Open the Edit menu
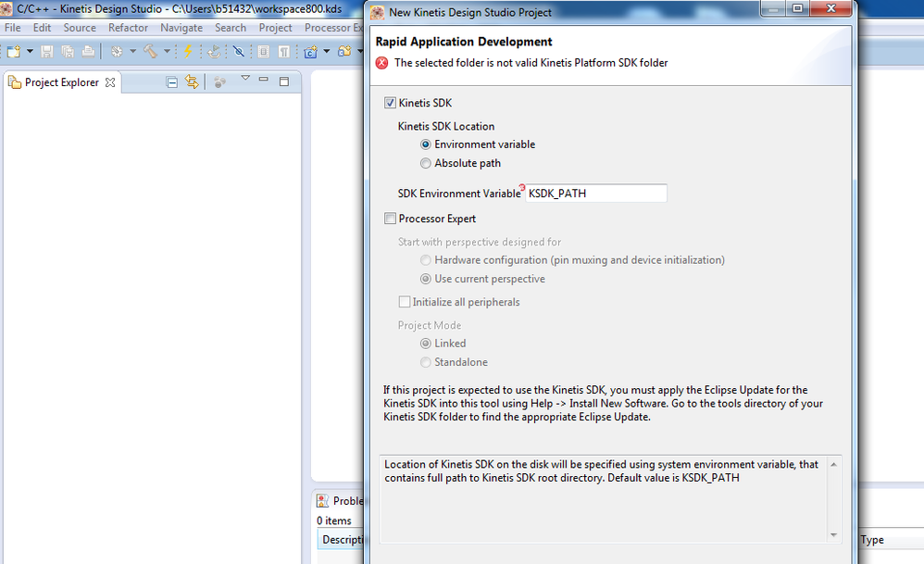924x564 pixels. tap(42, 28)
